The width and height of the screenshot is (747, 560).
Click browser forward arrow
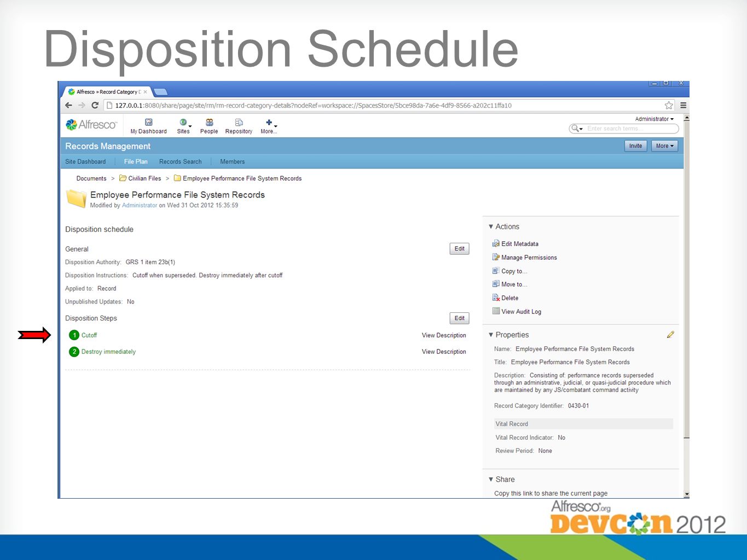click(82, 106)
